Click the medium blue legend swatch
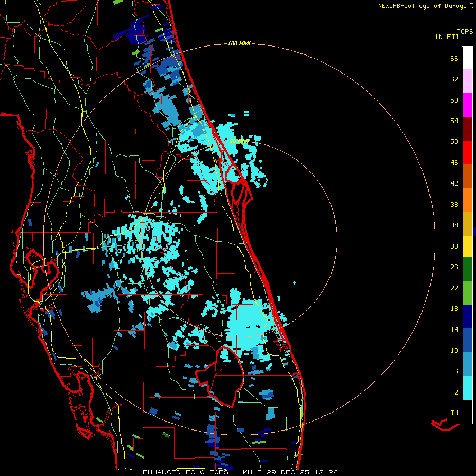The width and height of the screenshot is (476, 476). coord(467,340)
